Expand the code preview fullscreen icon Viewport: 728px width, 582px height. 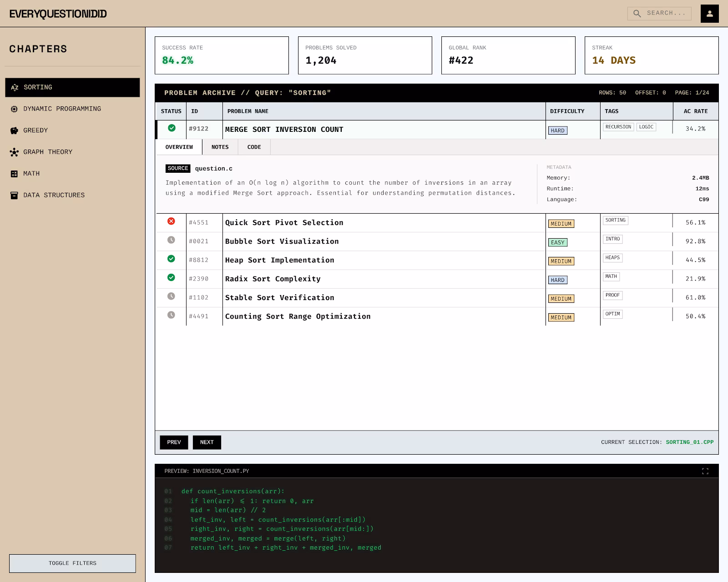coord(705,471)
